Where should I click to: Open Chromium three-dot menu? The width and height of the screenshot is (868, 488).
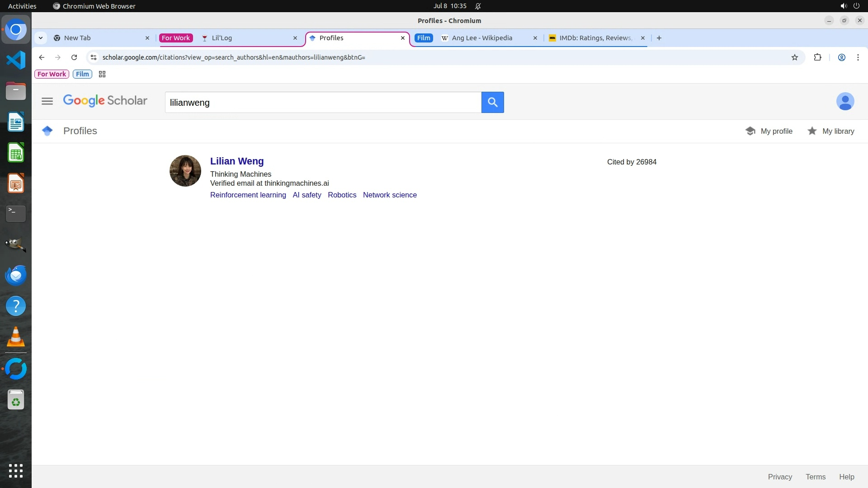click(x=858, y=57)
